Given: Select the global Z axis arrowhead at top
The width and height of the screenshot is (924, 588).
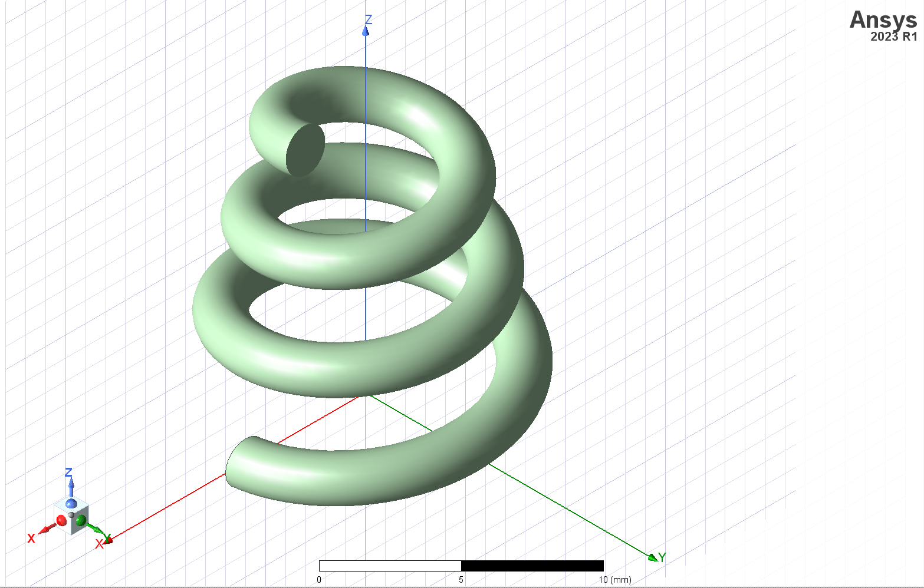Looking at the screenshot, I should 366,31.
